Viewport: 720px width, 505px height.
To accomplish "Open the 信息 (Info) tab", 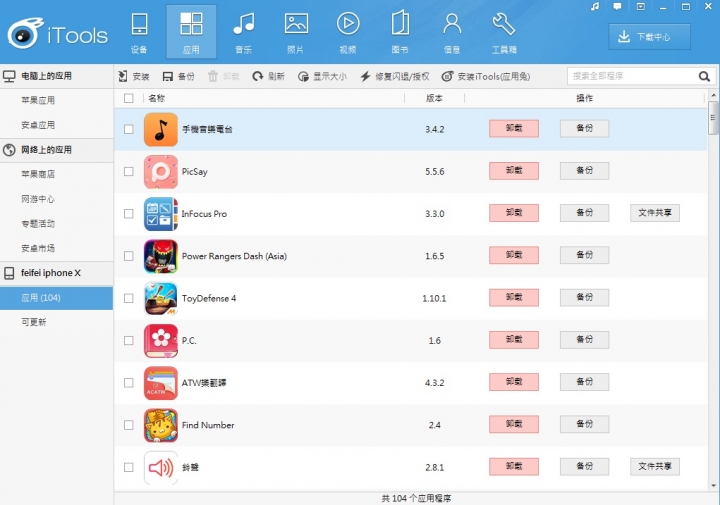I will click(x=452, y=33).
